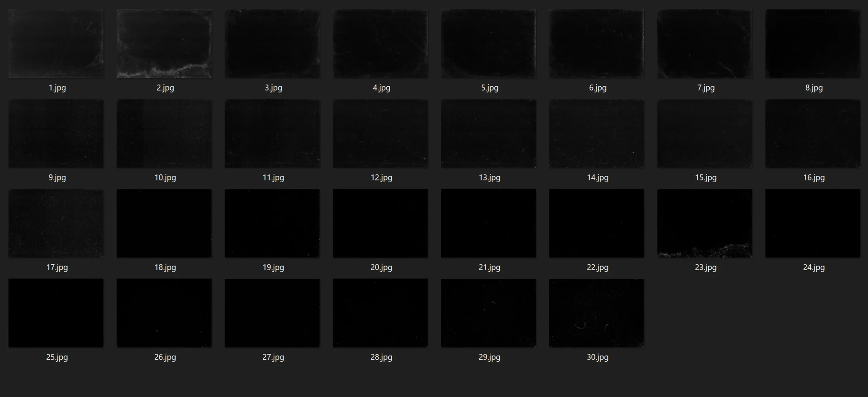The height and width of the screenshot is (397, 868).
Task: Choose the 14.jpg thumbnail
Action: 597,133
